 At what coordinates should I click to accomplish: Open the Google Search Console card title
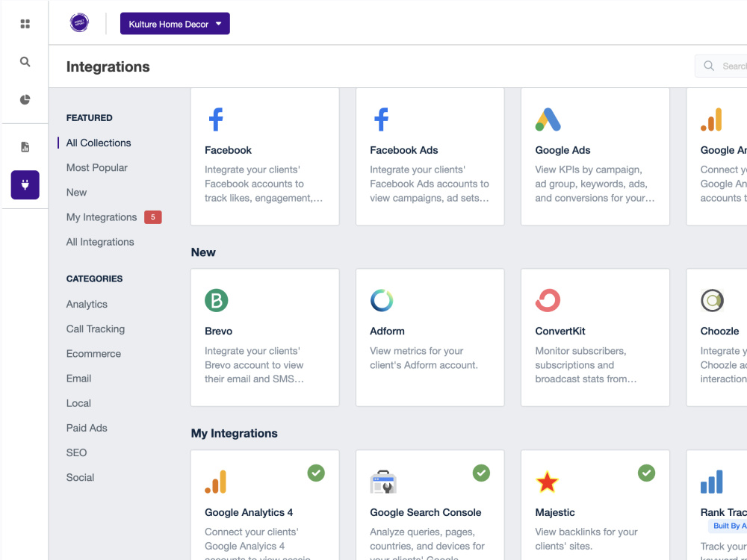coord(426,512)
